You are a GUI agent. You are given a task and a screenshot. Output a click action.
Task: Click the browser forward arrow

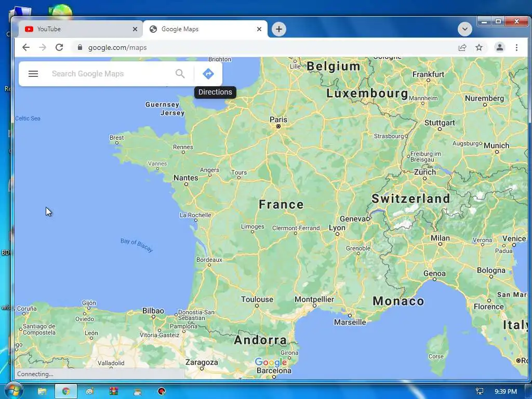click(43, 47)
